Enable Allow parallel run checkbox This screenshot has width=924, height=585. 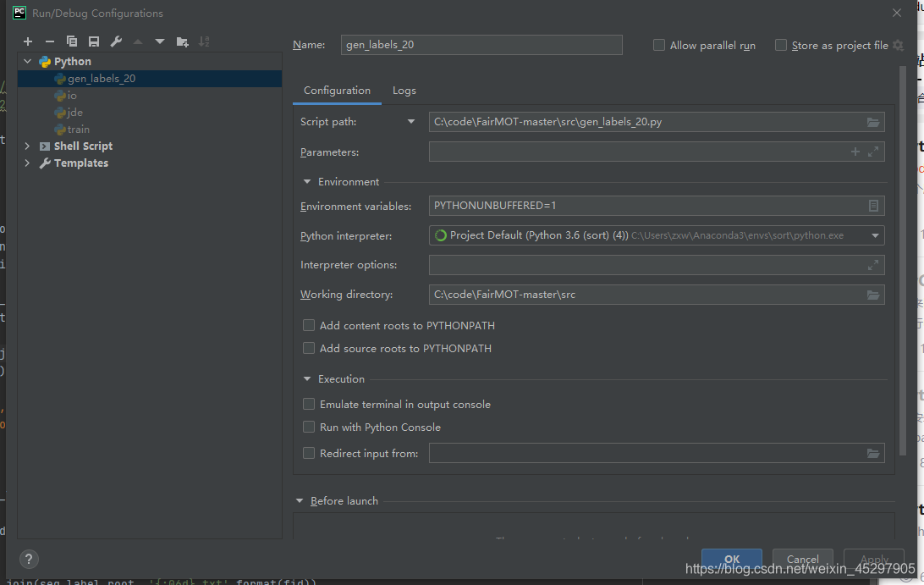pos(659,46)
